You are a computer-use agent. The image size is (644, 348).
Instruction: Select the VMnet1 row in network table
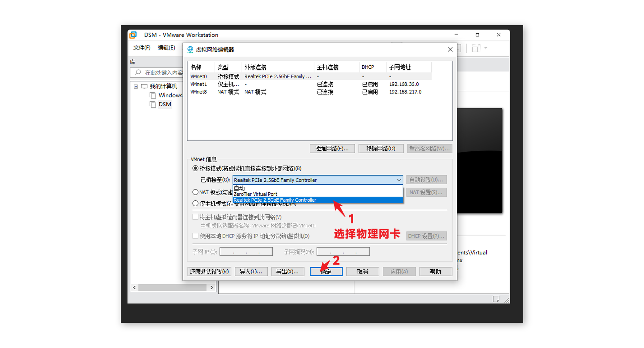[310, 84]
